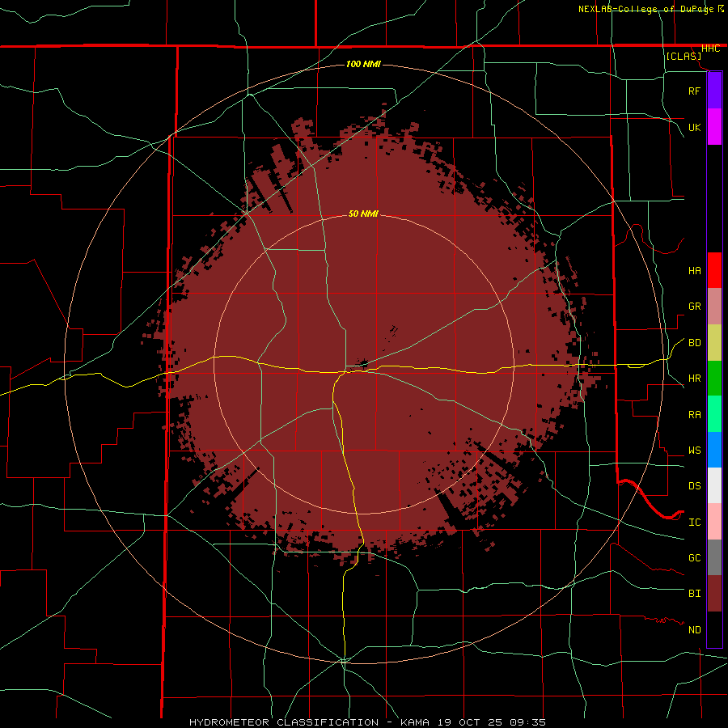Screen dimensions: 728x728
Task: Click the RF purple legend swatch
Action: click(x=714, y=91)
